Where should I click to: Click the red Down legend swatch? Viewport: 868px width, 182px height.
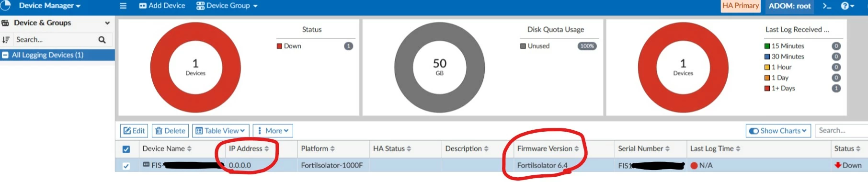coord(279,46)
